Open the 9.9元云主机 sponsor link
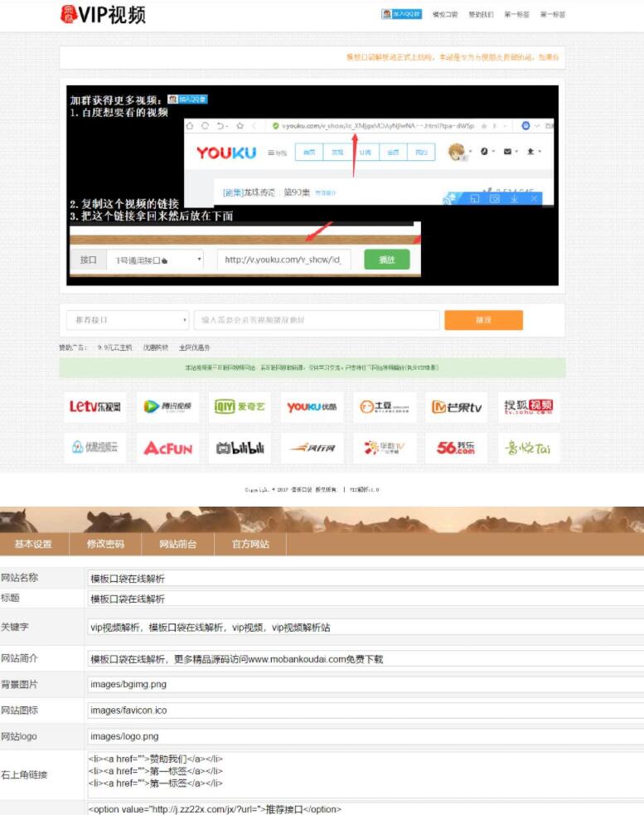This screenshot has width=644, height=815. [x=114, y=347]
